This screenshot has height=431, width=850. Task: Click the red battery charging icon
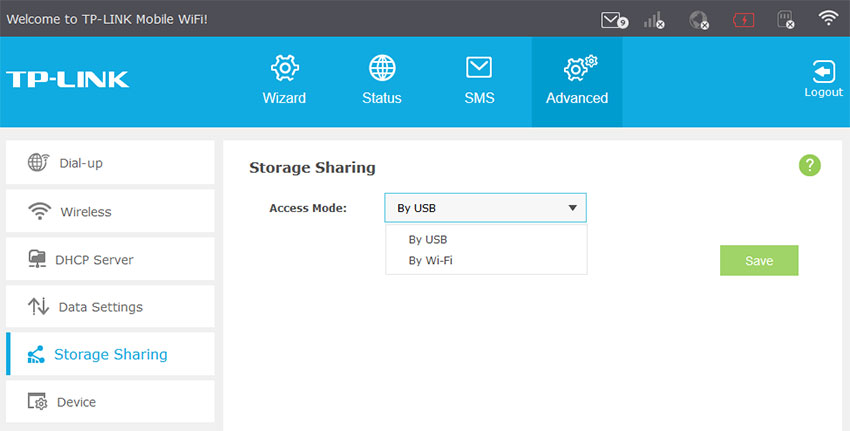(x=743, y=21)
